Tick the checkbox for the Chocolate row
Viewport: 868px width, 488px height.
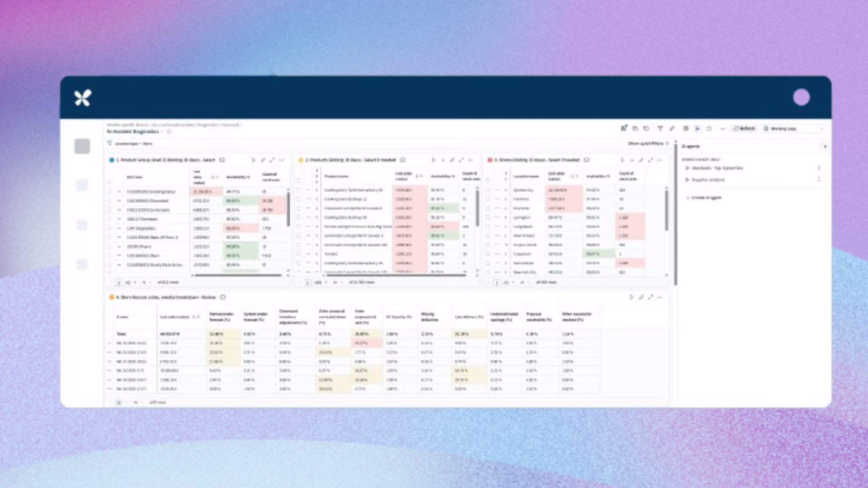pos(109,201)
